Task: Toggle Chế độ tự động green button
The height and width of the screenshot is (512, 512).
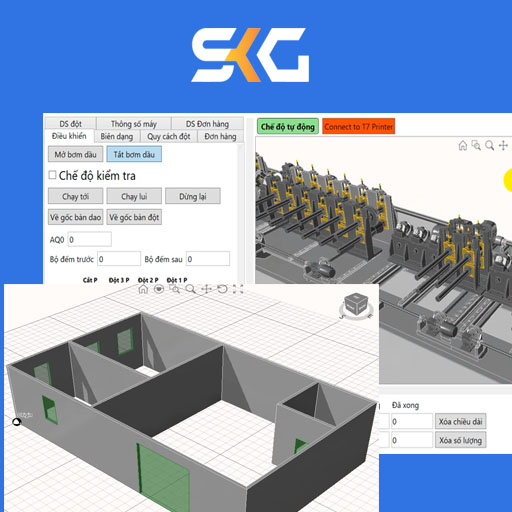Action: [288, 127]
